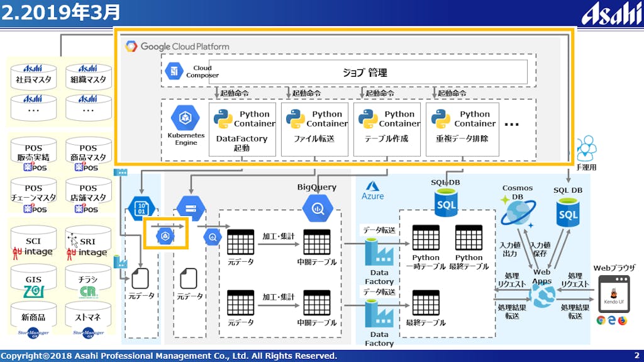Click the small Kubernetes icon in yellow box
The width and height of the screenshot is (644, 362).
(x=166, y=236)
